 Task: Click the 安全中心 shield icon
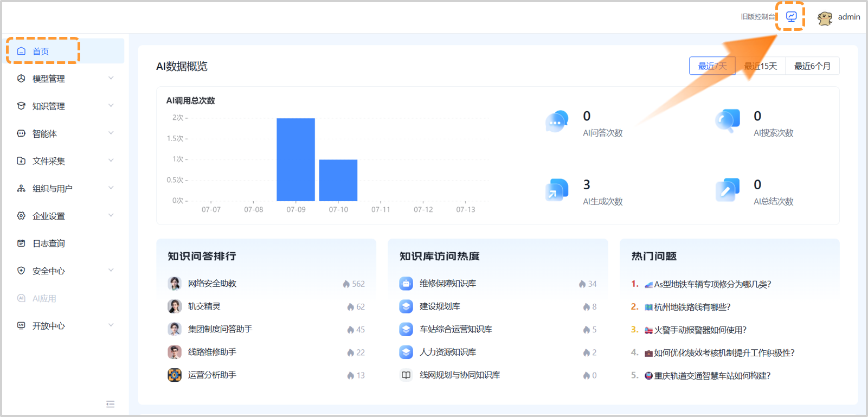point(21,271)
